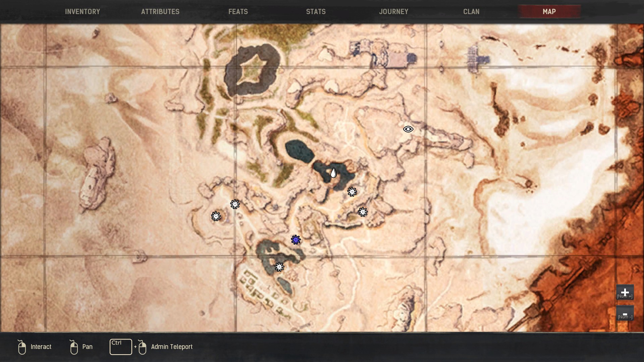Select the eye-shaped map marker
The width and height of the screenshot is (644, 362).
408,129
